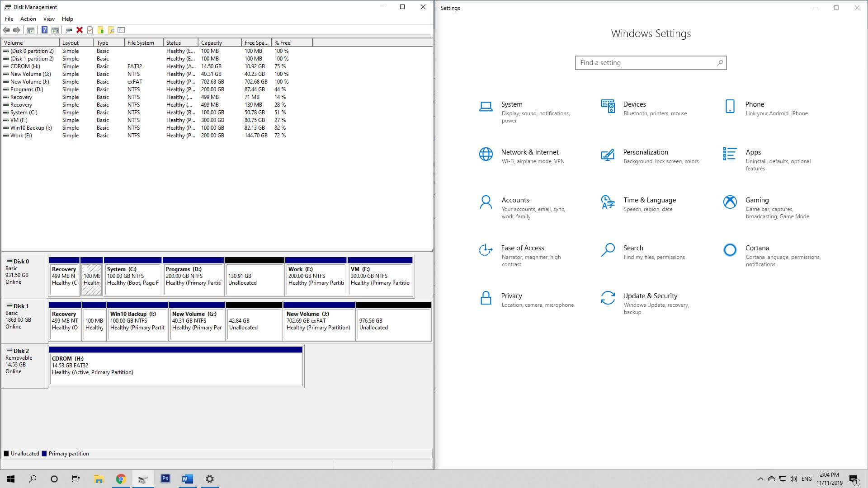Click the Search settings heading link
Viewport: 868px width, 488px height.
pos(633,248)
